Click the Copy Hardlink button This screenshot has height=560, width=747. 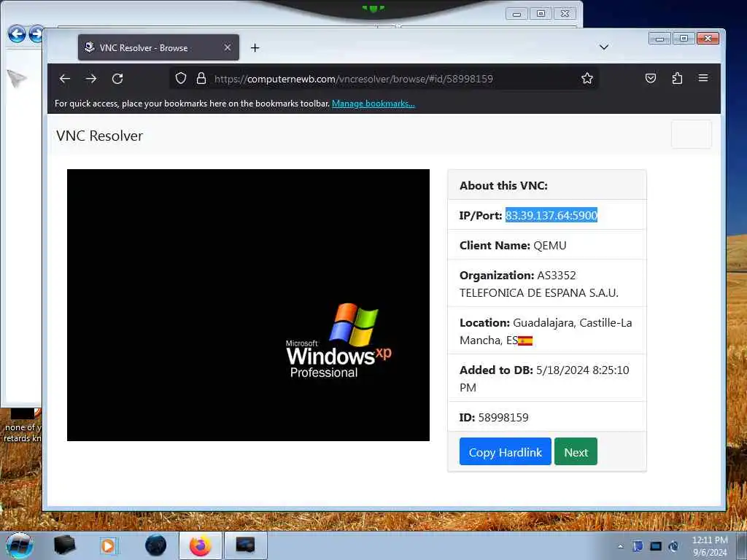505,451
